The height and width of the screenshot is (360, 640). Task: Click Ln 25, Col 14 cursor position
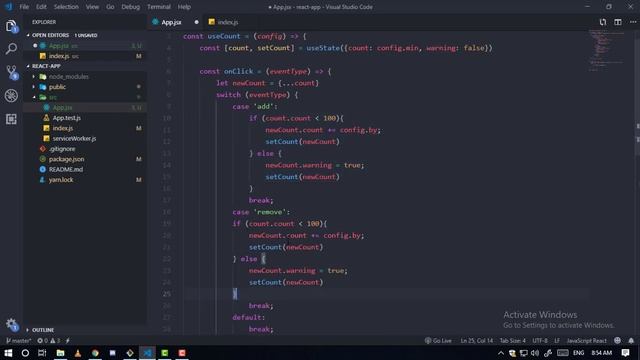(x=476, y=340)
